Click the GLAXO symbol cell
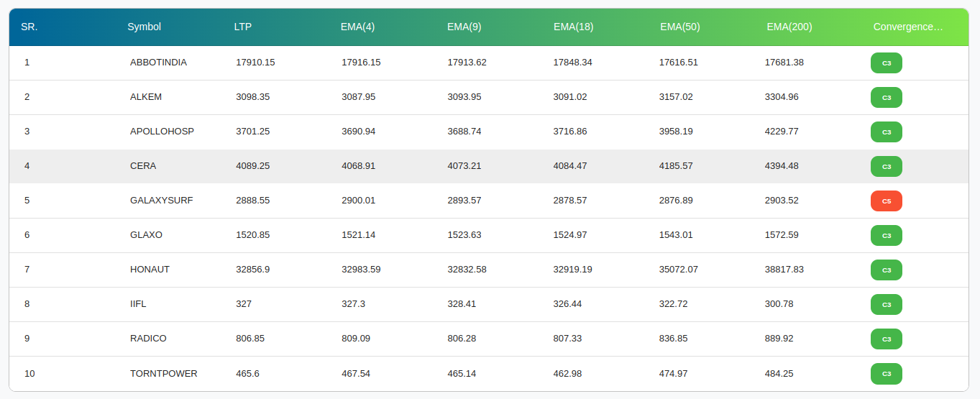The height and width of the screenshot is (399, 980). tap(146, 235)
